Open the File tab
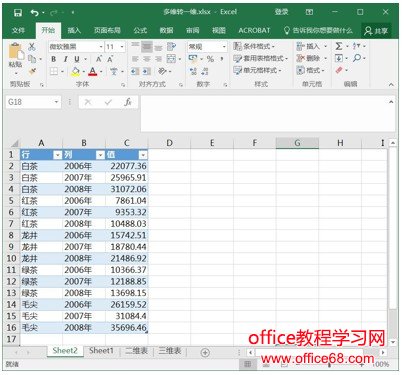 (x=18, y=31)
